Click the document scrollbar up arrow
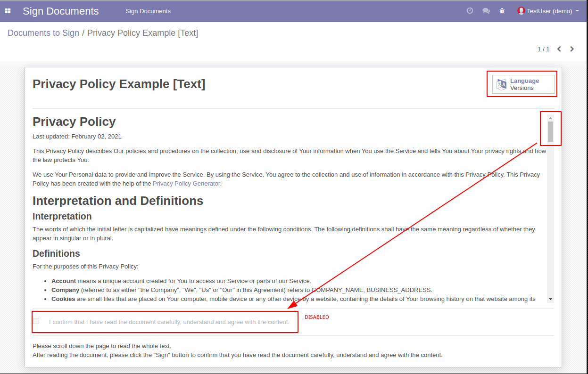Image resolution: width=588 pixels, height=374 pixels. coord(550,118)
